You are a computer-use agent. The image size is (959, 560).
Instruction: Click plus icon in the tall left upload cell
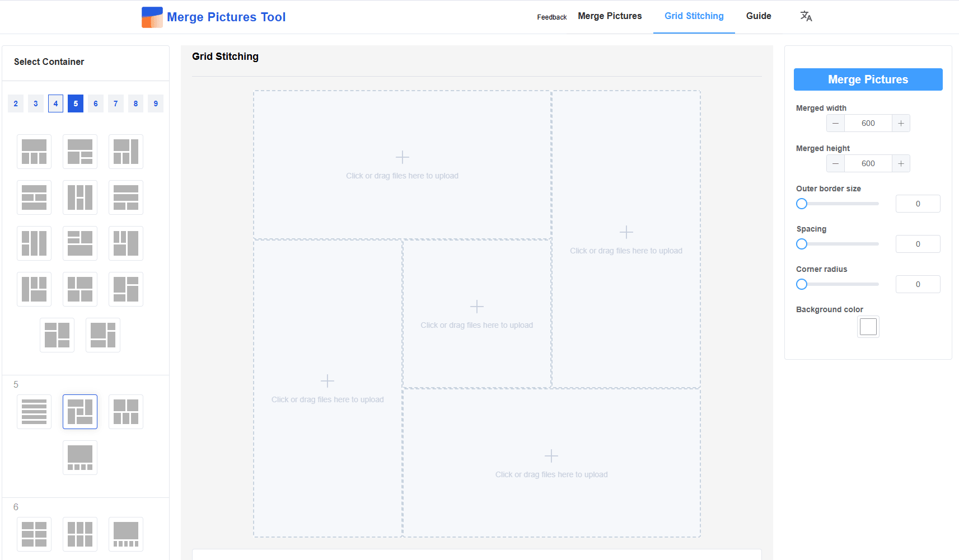pos(328,381)
